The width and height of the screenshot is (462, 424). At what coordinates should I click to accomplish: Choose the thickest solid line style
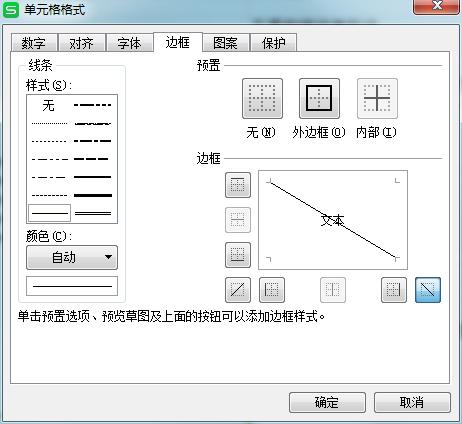93,195
